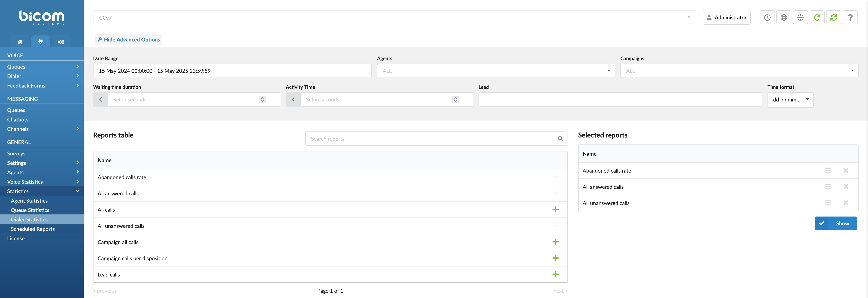Click the green refresh icon
This screenshot has height=298, width=868.
tap(817, 17)
